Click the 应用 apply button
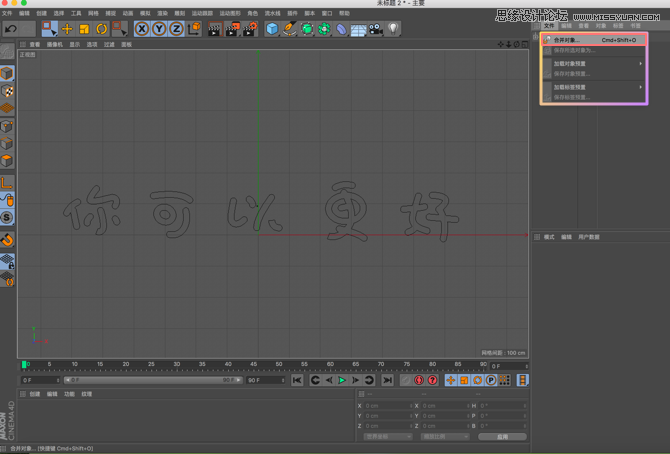This screenshot has height=454, width=670. 502,436
